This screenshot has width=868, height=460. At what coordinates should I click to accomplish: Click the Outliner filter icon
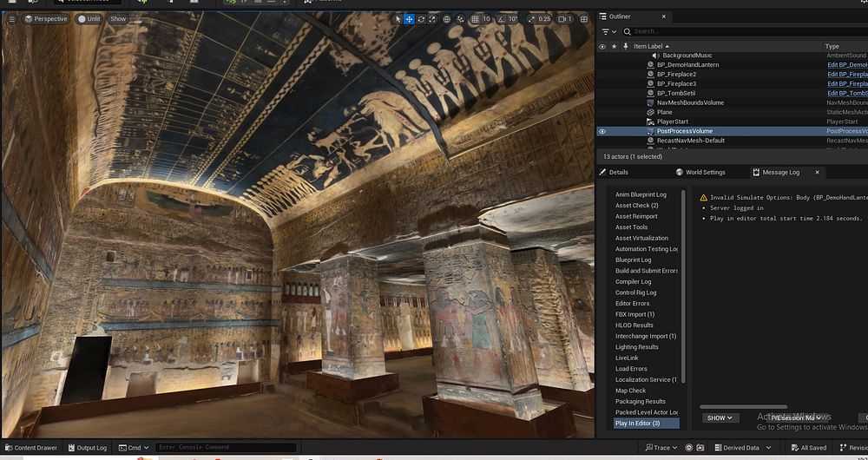tap(607, 32)
